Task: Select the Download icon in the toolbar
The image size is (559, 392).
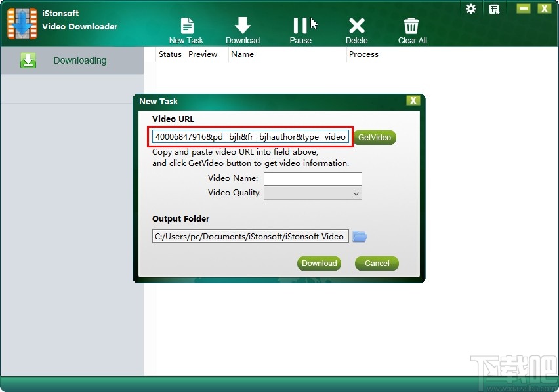Action: coord(243,28)
